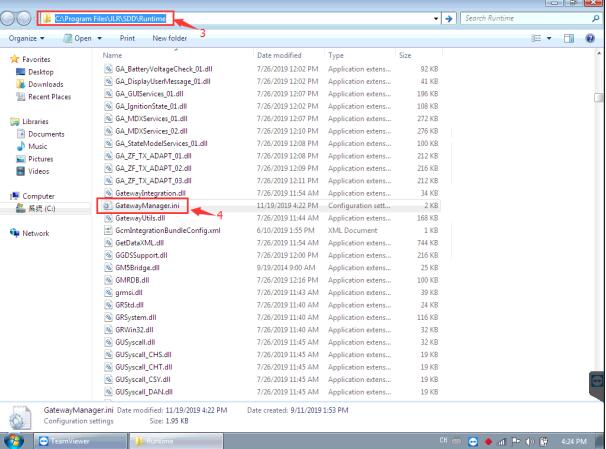This screenshot has height=449, width=606.
Task: Expand the address bar history dropdown
Action: [435, 18]
